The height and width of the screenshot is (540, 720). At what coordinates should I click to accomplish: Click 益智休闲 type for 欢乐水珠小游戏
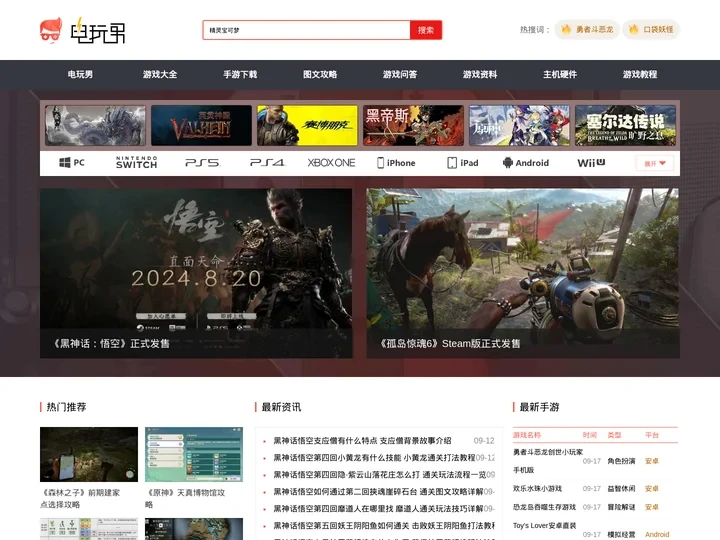pos(621,489)
